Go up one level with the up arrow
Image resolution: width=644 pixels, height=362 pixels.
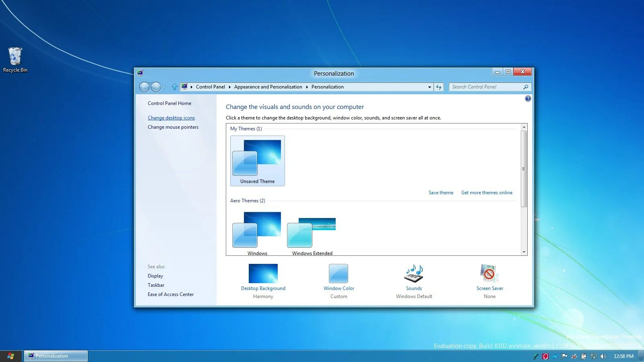point(174,87)
